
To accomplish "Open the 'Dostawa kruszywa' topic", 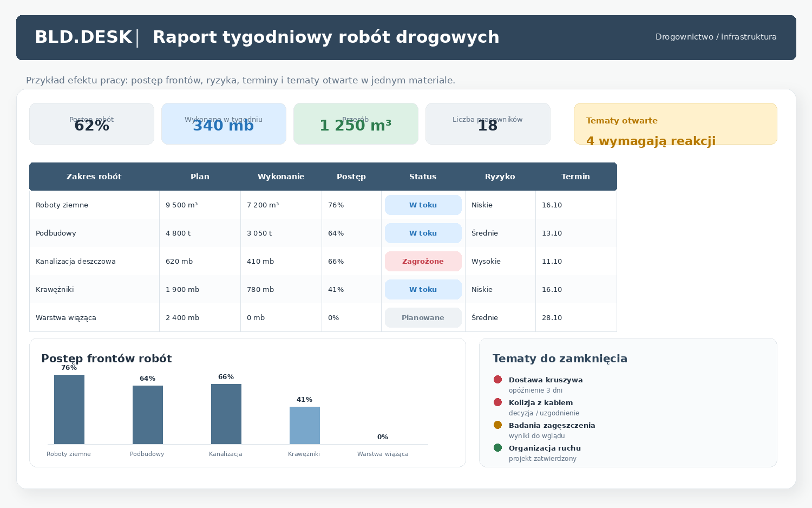I will 546,380.
